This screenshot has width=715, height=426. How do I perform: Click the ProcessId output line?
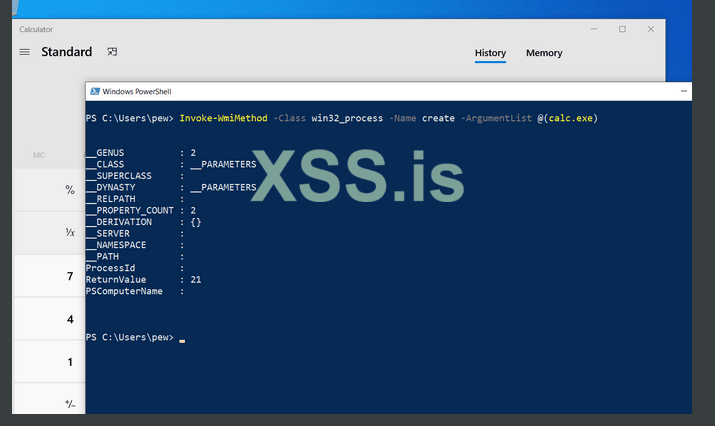135,268
